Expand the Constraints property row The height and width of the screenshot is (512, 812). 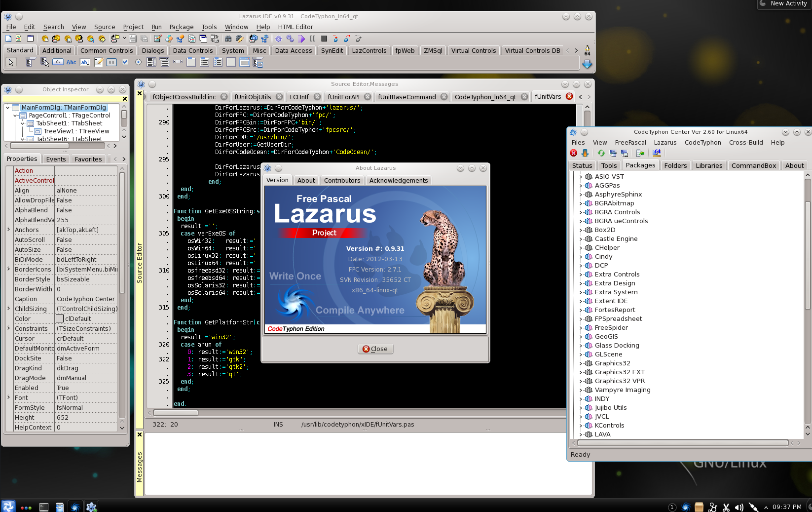pos(8,328)
